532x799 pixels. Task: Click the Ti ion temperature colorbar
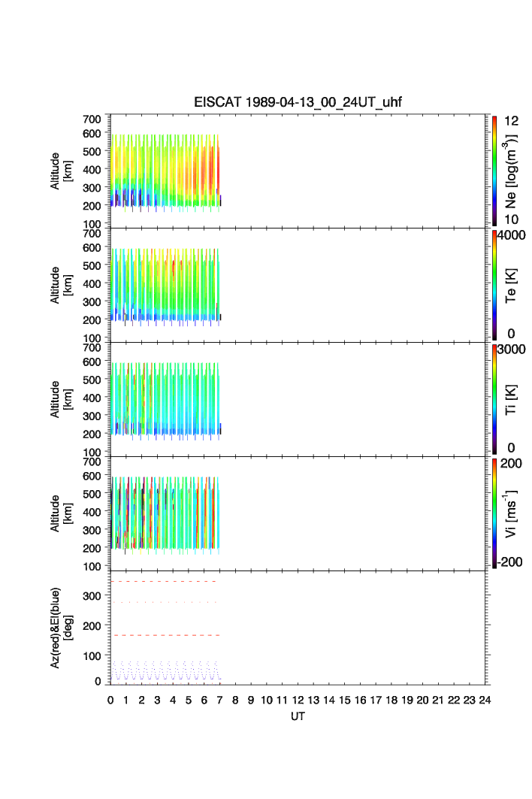494,399
